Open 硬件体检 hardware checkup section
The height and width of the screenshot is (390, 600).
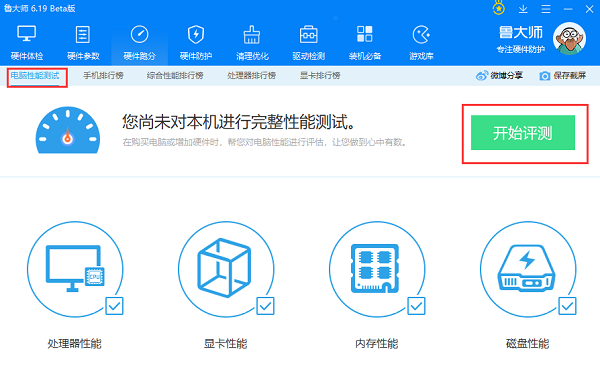tap(27, 43)
